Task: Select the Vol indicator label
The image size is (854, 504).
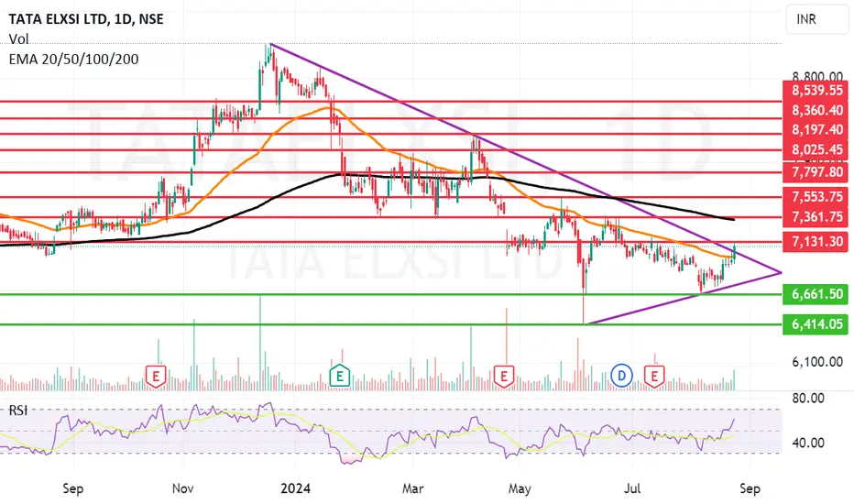Action: click(x=18, y=39)
